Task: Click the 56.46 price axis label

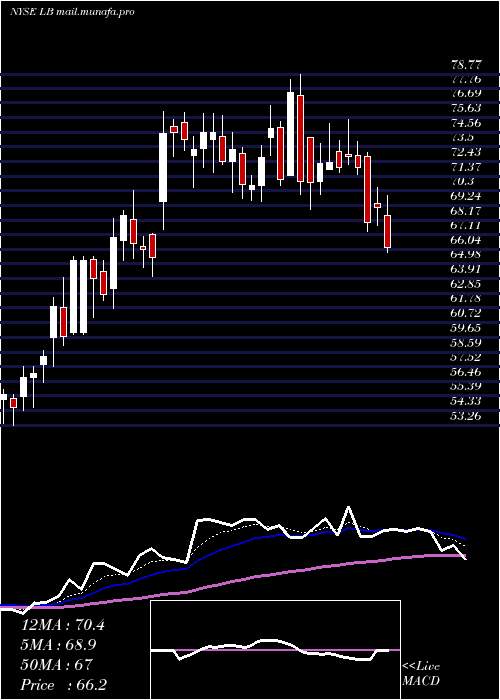Action: tap(466, 371)
